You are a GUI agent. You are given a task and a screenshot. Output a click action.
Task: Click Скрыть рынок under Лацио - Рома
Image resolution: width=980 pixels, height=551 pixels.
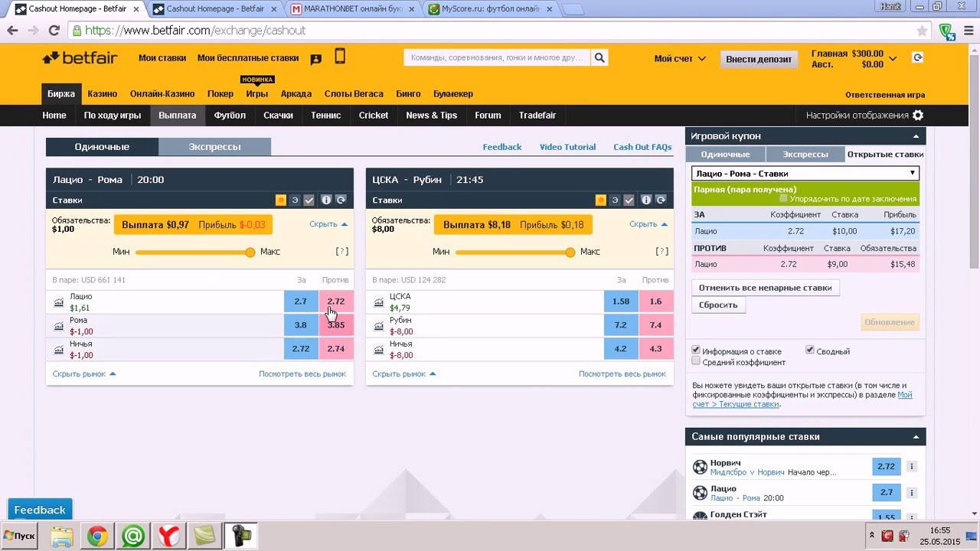84,374
